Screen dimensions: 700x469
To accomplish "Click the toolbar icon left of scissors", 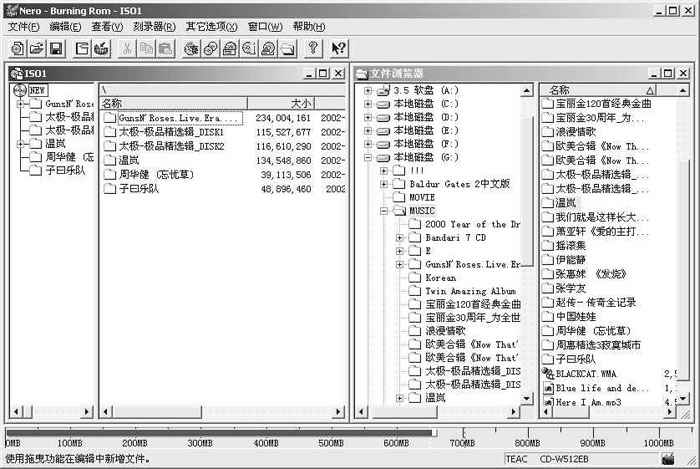I will click(101, 48).
